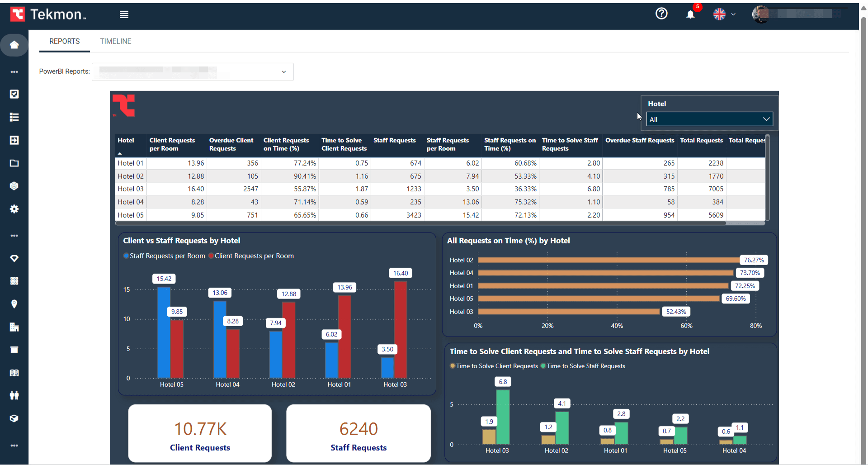Switch to the TIMELINE tab
The image size is (868, 465).
pyautogui.click(x=116, y=41)
